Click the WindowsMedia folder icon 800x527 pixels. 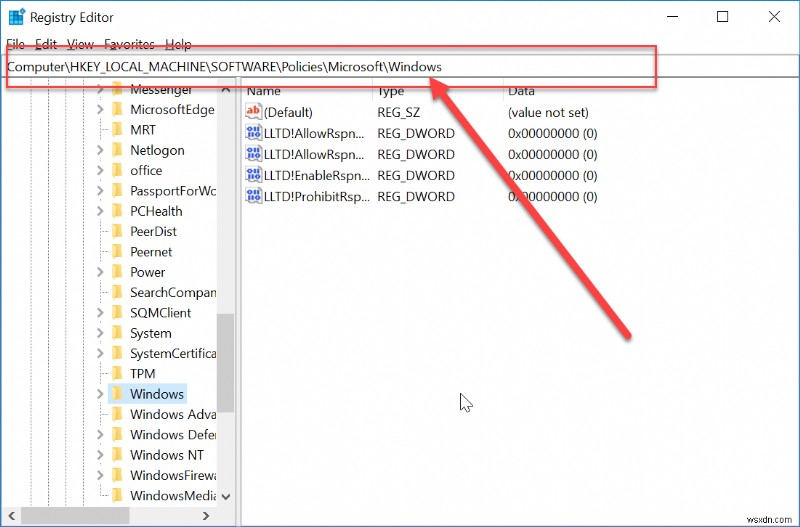pos(117,495)
